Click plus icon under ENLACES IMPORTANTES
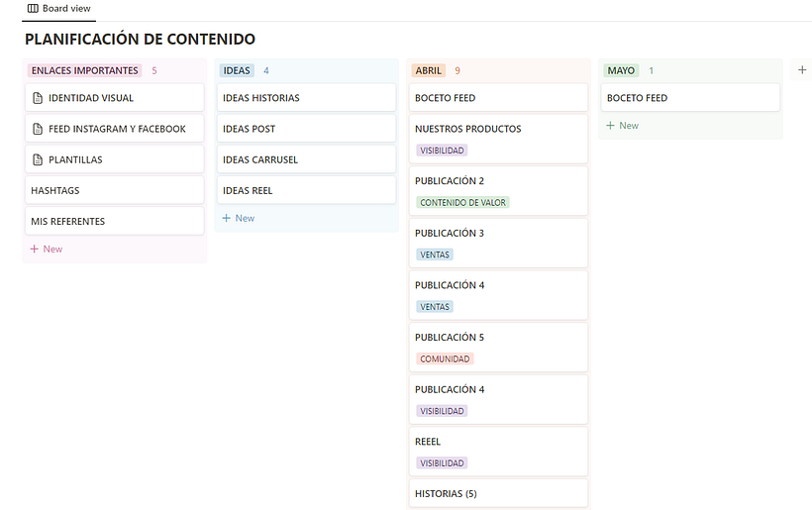812x510 pixels. point(35,249)
